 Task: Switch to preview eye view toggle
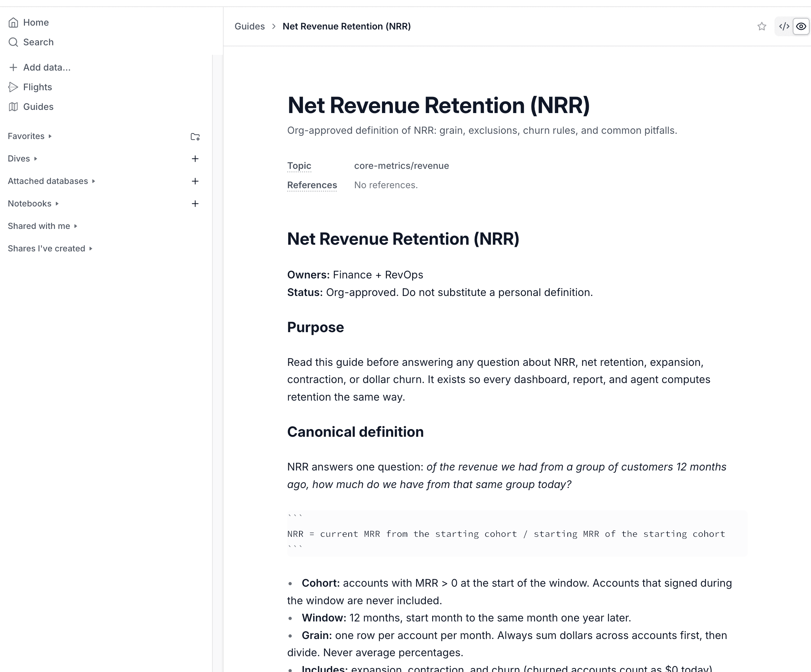point(801,26)
